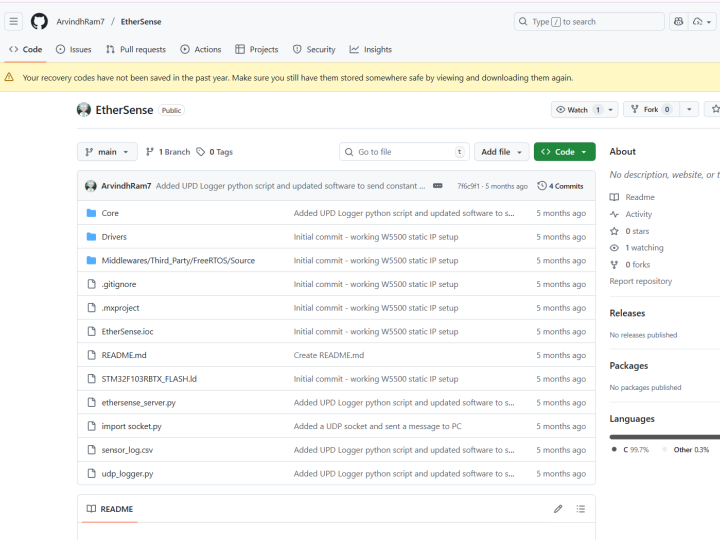Switch to the Issues tab

point(73,49)
